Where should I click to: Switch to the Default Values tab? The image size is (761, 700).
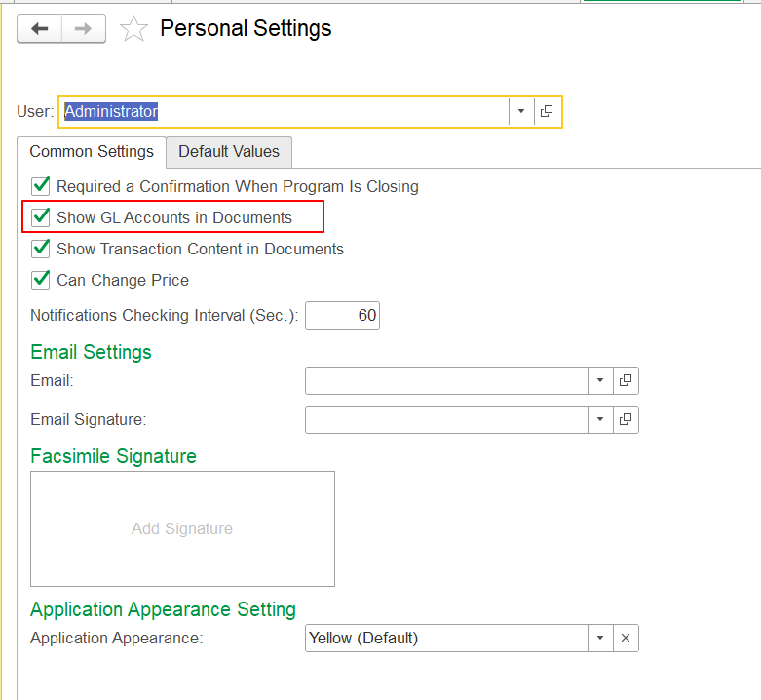[x=229, y=152]
